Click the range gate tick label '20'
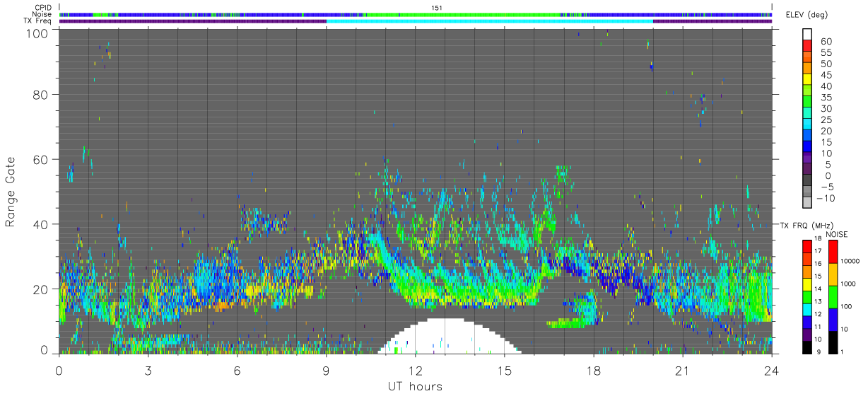This screenshot has width=868, height=401. point(40,289)
